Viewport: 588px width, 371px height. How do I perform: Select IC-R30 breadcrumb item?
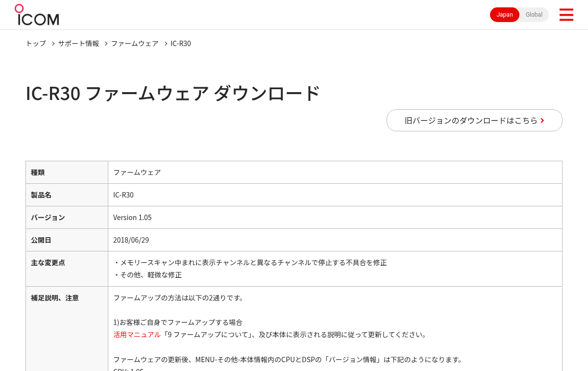(x=181, y=43)
